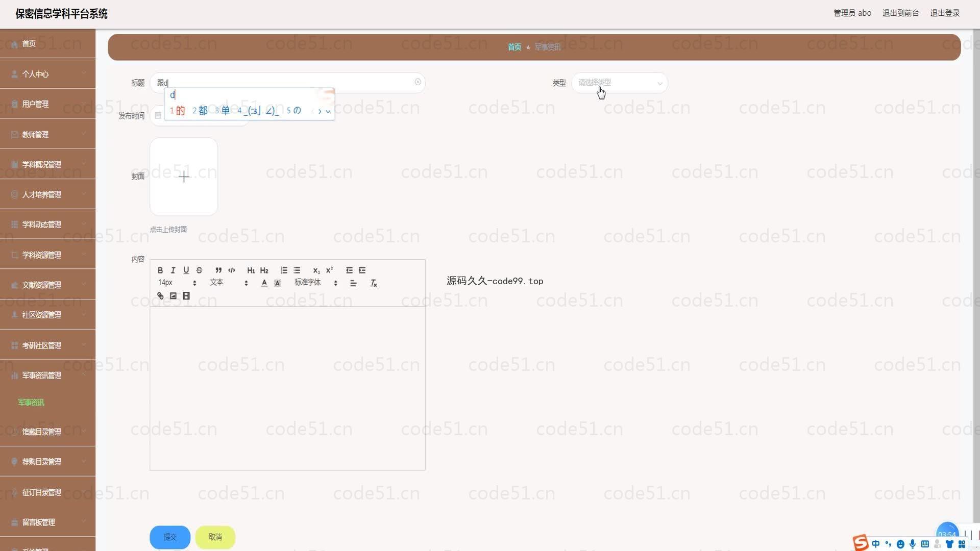Viewport: 980px width, 551px height.
Task: Open the 文献资源管理 sidebar menu
Action: tap(47, 285)
